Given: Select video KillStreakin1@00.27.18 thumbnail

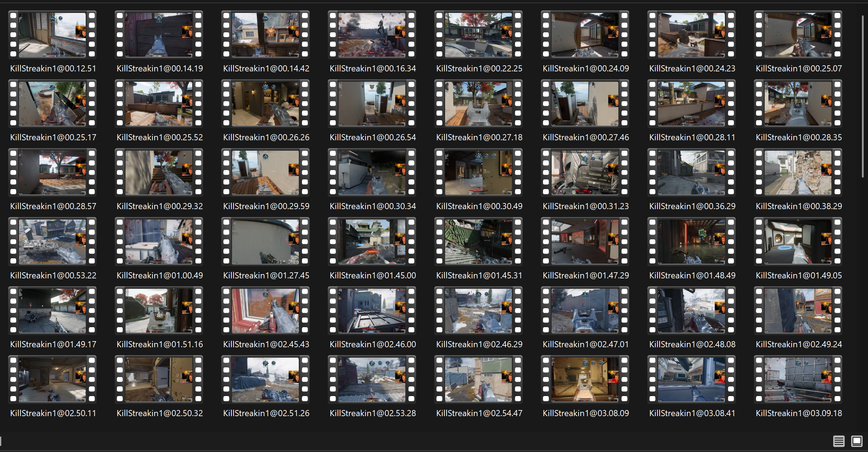Looking at the screenshot, I should (x=478, y=104).
